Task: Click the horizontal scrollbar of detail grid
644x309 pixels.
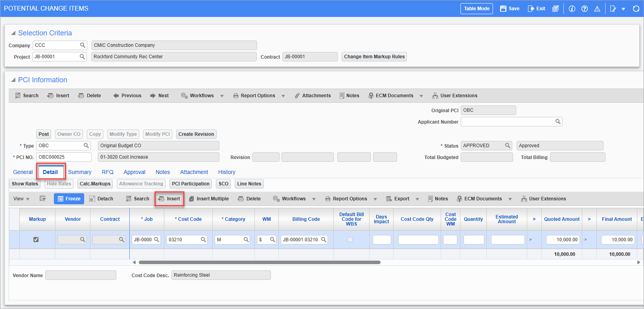Action: click(259, 262)
